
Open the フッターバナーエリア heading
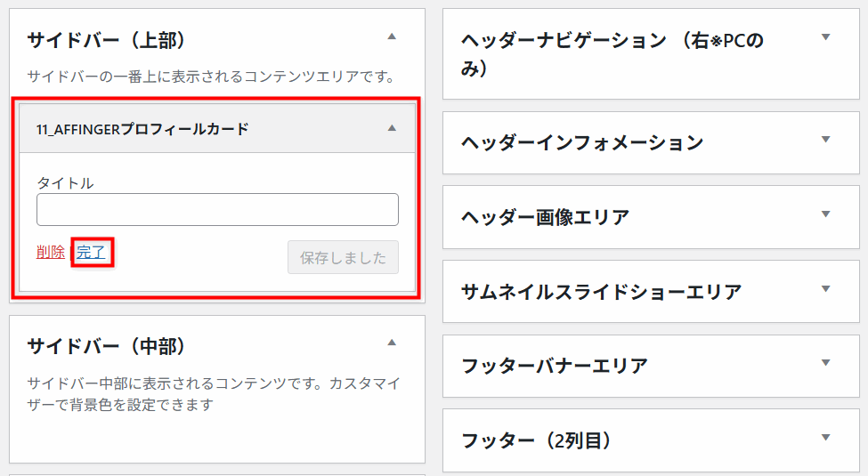click(554, 366)
